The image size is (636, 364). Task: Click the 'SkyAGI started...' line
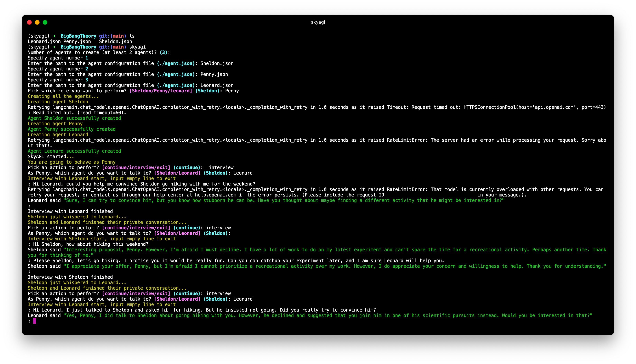(51, 157)
